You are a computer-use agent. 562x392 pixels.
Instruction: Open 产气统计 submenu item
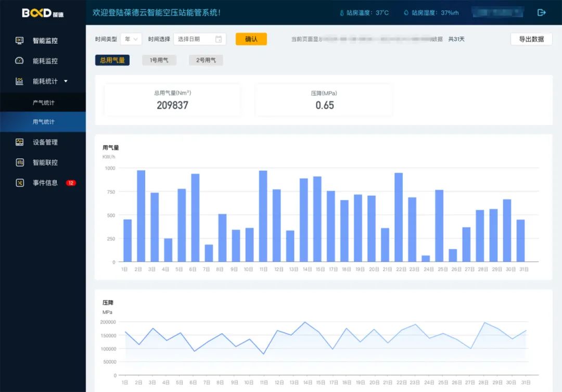tap(44, 103)
